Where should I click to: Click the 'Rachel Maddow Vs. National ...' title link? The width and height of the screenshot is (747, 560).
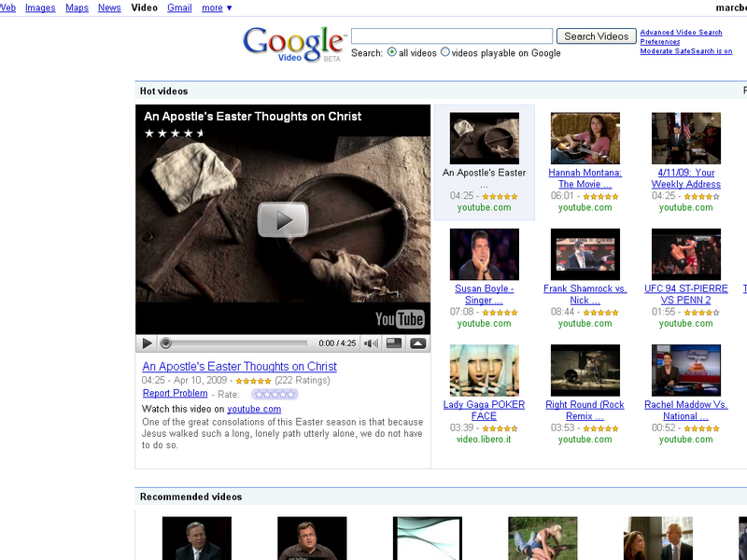click(x=686, y=411)
